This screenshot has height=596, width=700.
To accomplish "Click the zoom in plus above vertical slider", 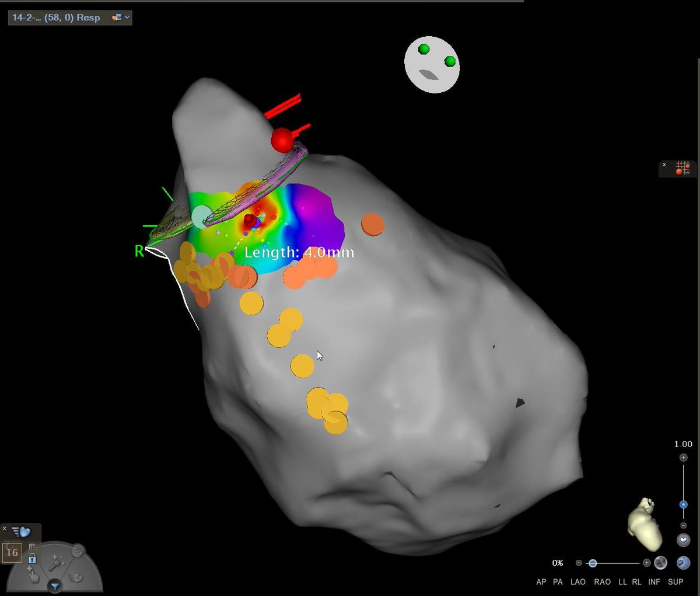I will [683, 458].
